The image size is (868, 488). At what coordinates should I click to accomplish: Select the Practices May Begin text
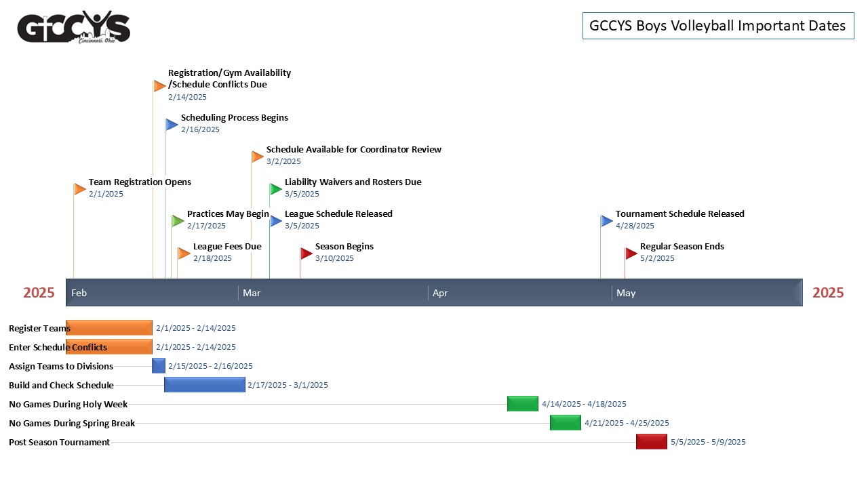point(228,214)
